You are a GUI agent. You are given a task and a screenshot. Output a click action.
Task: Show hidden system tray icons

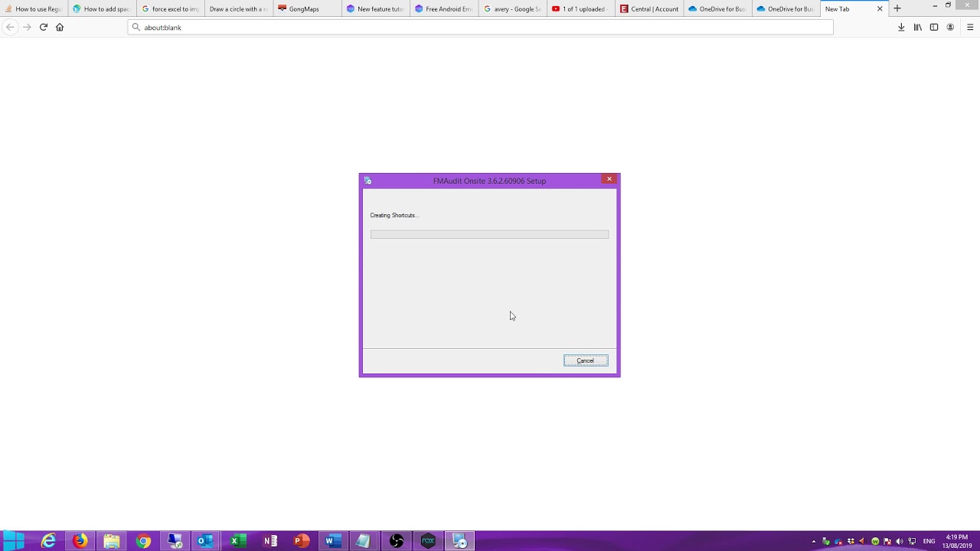pos(814,542)
